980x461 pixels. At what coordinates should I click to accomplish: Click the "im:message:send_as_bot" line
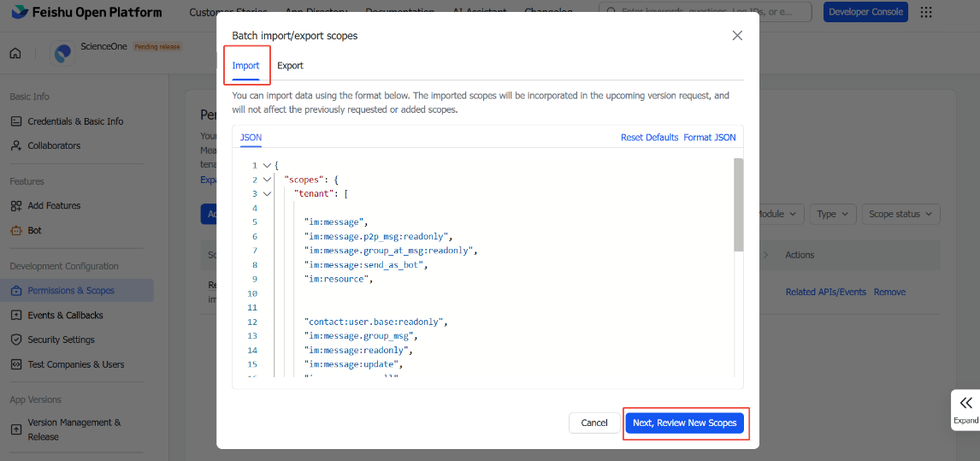coord(365,264)
